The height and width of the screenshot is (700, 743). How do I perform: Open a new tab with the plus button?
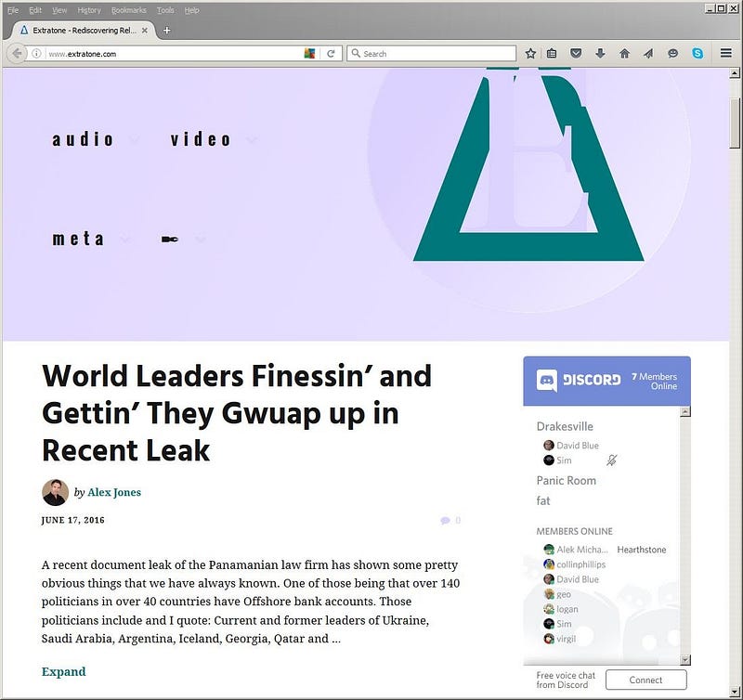tap(167, 31)
